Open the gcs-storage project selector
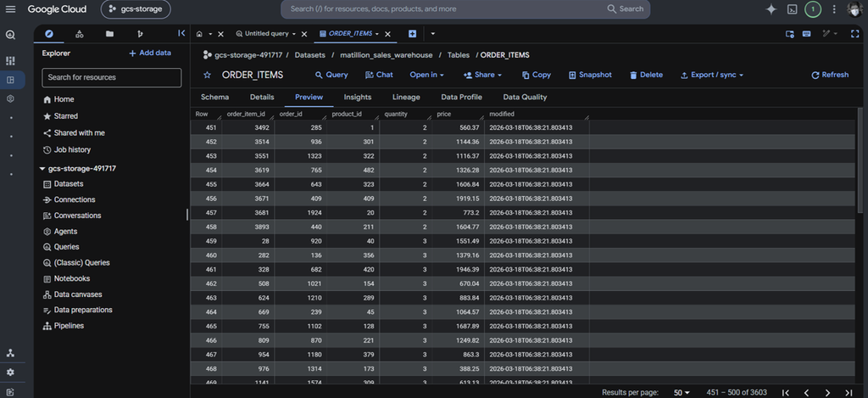This screenshot has height=398, width=868. coord(136,8)
